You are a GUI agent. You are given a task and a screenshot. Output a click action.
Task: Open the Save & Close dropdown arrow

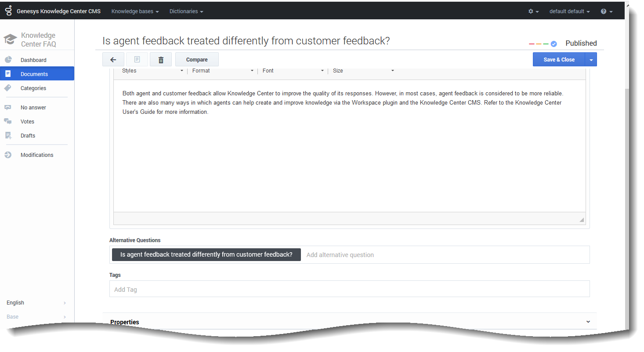[591, 60]
